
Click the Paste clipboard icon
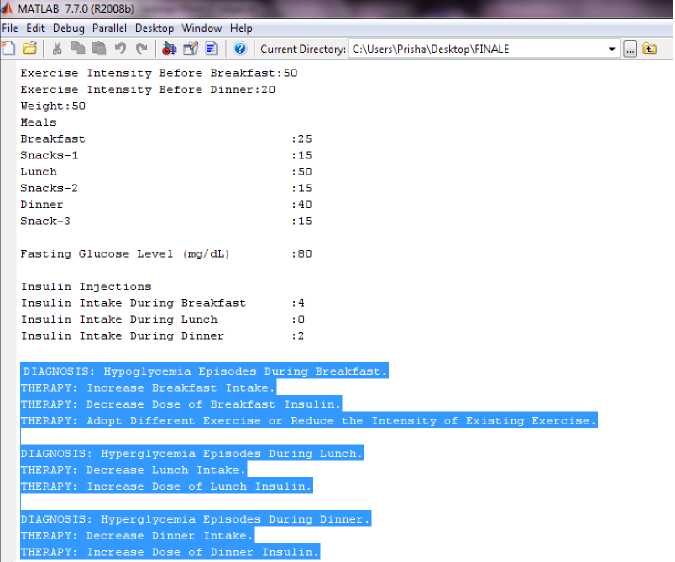pos(99,49)
